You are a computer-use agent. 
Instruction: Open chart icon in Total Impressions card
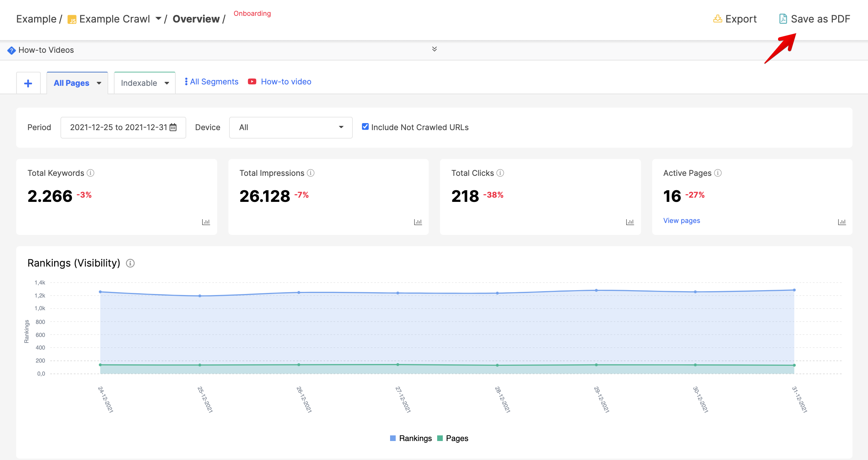point(418,222)
